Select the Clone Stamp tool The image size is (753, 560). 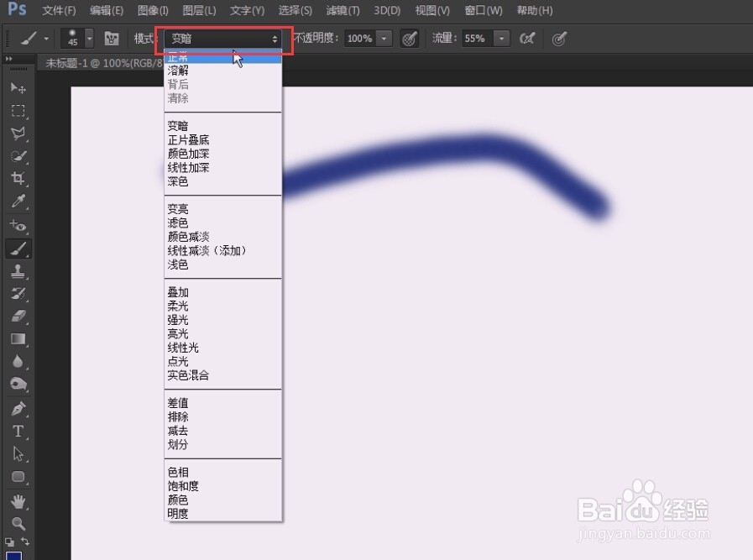[18, 270]
